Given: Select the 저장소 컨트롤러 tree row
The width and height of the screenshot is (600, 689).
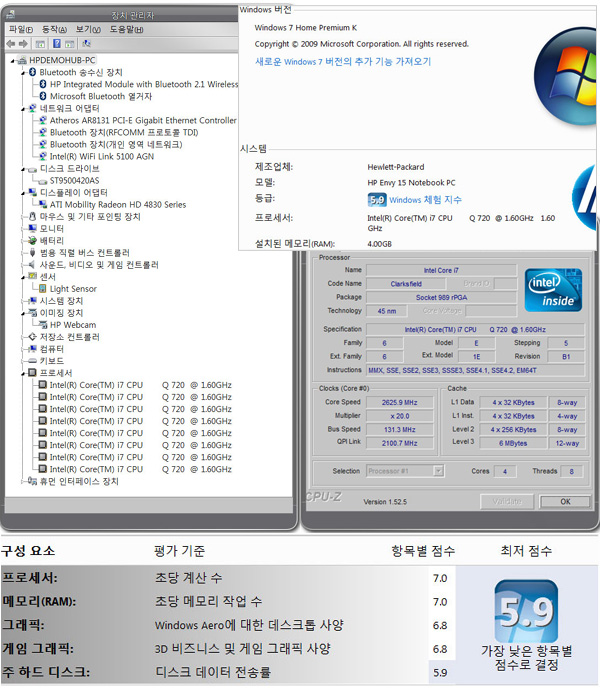Looking at the screenshot, I should click(x=69, y=337).
